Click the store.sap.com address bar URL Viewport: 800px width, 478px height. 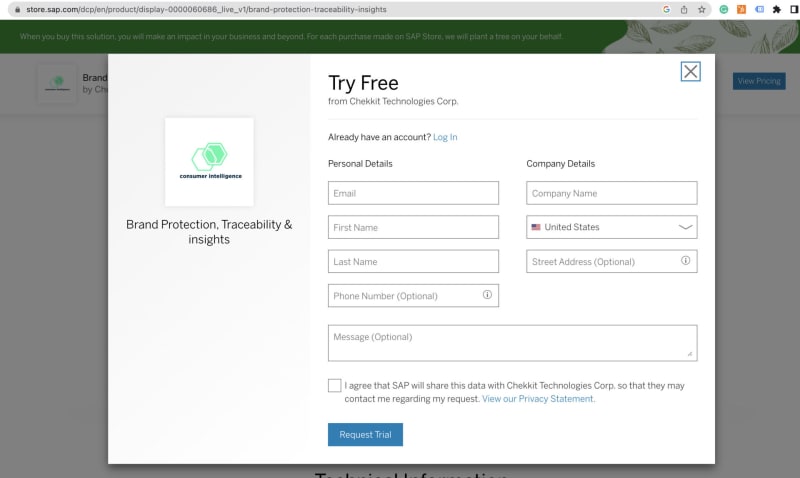[207, 9]
